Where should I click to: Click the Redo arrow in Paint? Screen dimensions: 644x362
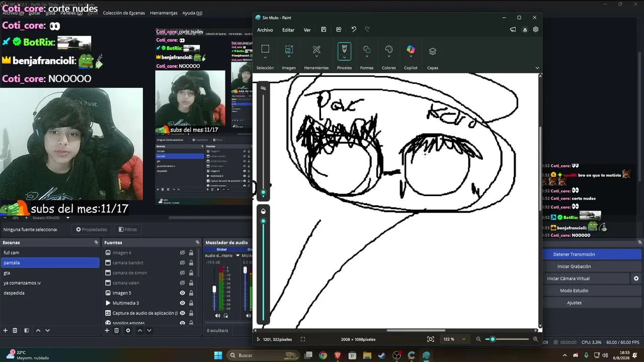(x=367, y=30)
